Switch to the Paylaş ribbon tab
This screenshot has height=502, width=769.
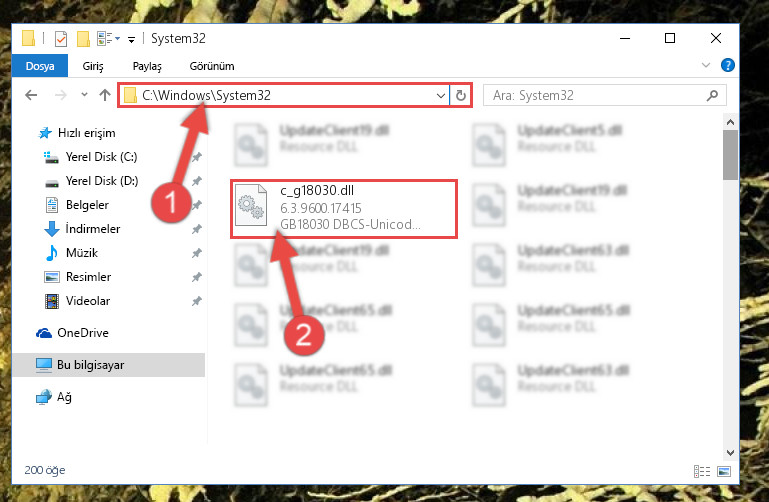click(147, 66)
